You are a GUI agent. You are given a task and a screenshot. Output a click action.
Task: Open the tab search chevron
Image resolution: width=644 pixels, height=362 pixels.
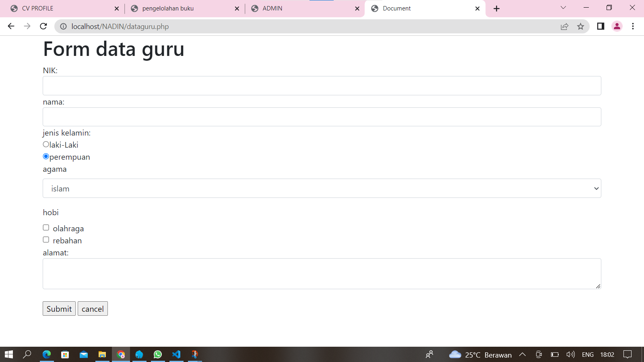[x=563, y=8]
